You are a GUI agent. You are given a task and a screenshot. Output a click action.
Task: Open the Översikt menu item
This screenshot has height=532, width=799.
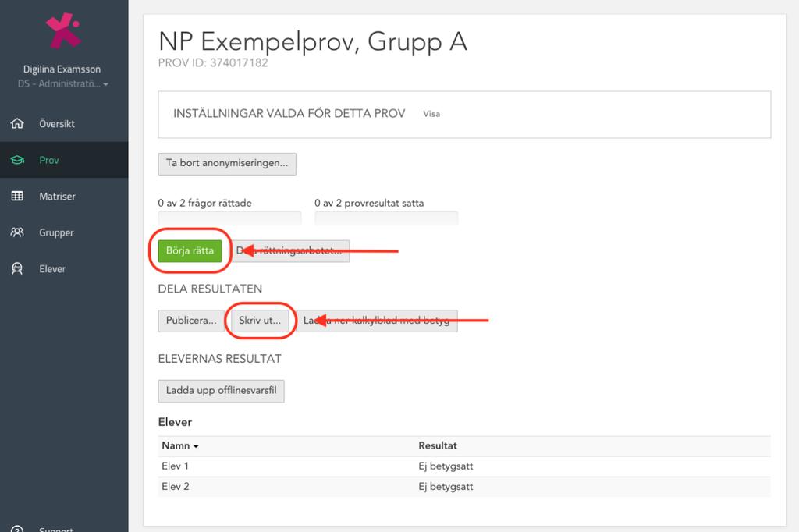click(x=64, y=123)
